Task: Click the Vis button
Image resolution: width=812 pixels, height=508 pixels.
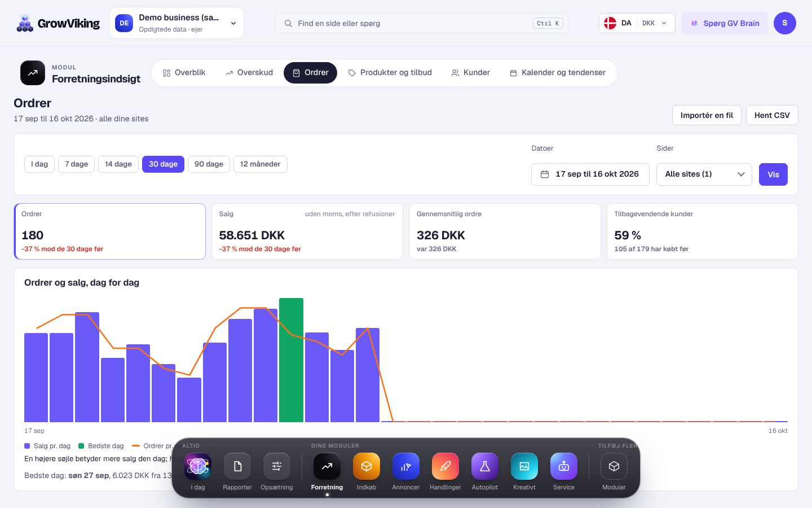Action: [773, 174]
